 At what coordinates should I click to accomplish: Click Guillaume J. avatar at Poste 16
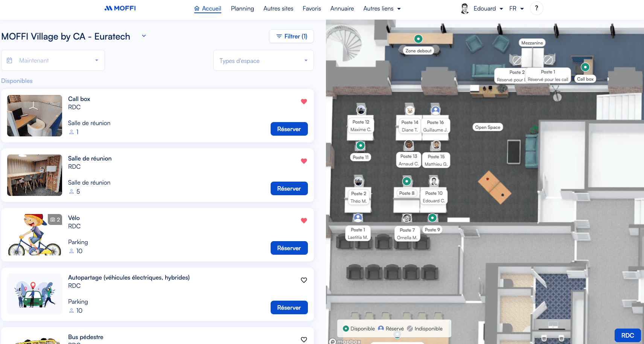pyautogui.click(x=435, y=110)
